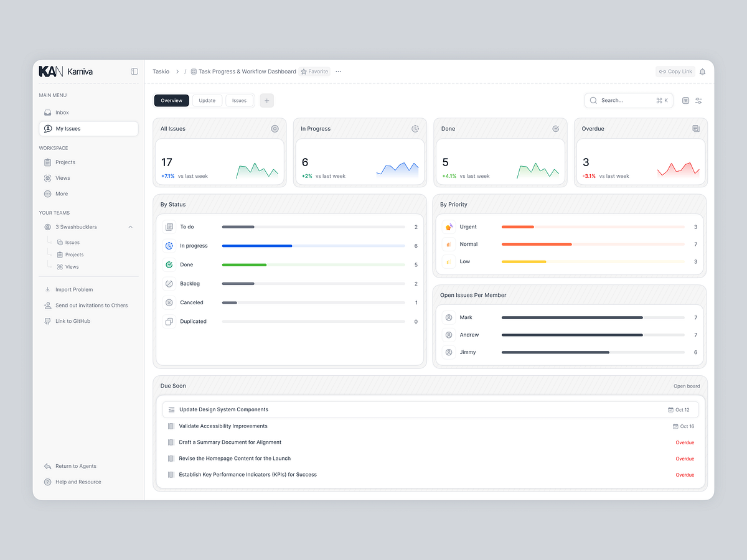Click the All Issues card target icon

tap(275, 129)
